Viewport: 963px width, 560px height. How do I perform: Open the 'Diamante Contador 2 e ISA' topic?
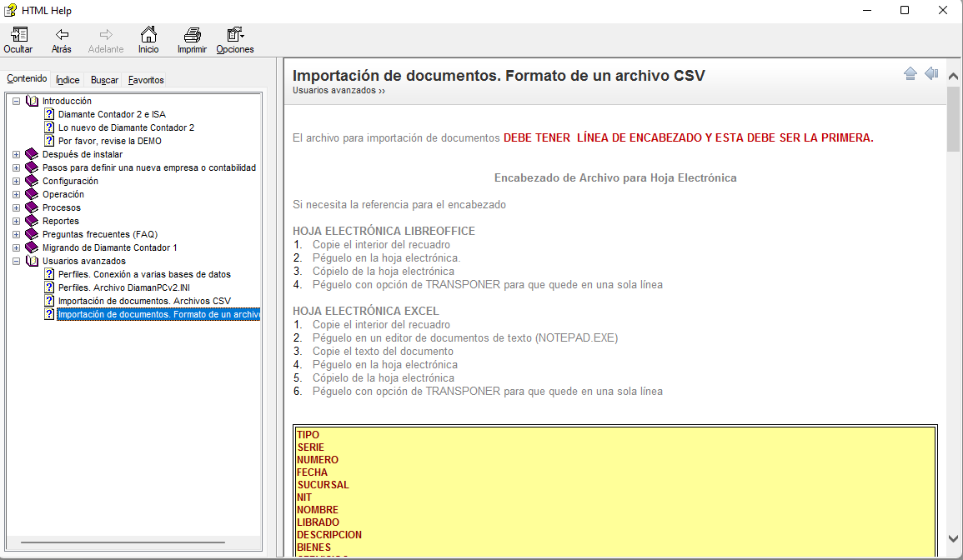(112, 114)
